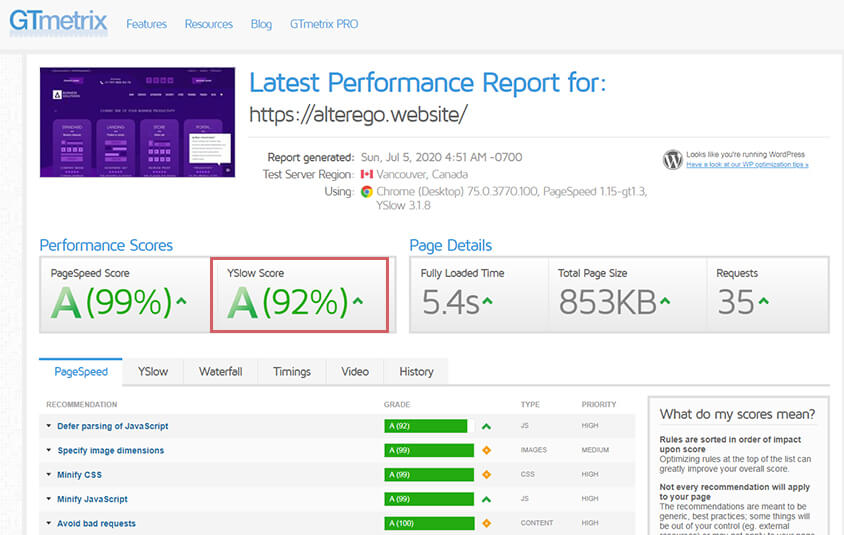Click the PRIORITY column header
844x535 pixels.
coord(599,404)
